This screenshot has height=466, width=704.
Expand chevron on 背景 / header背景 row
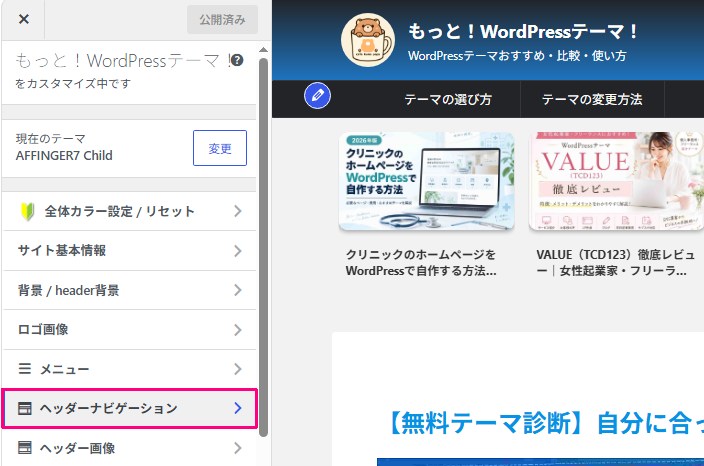[x=238, y=290]
